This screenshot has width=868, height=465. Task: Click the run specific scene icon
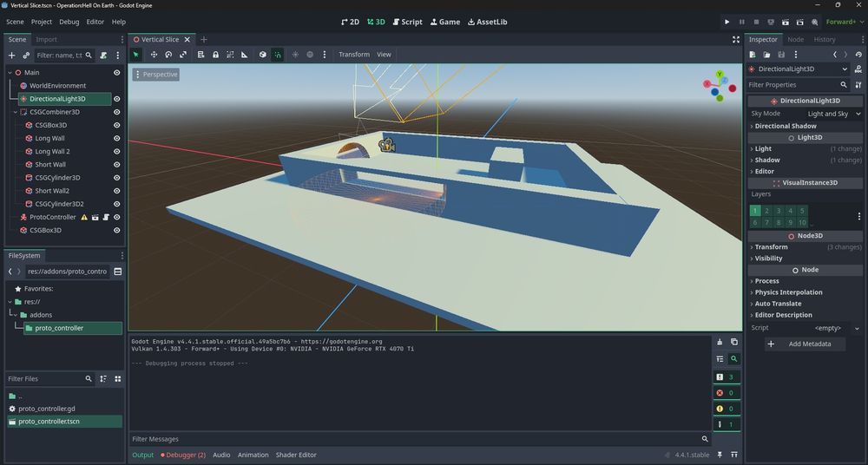click(x=799, y=23)
